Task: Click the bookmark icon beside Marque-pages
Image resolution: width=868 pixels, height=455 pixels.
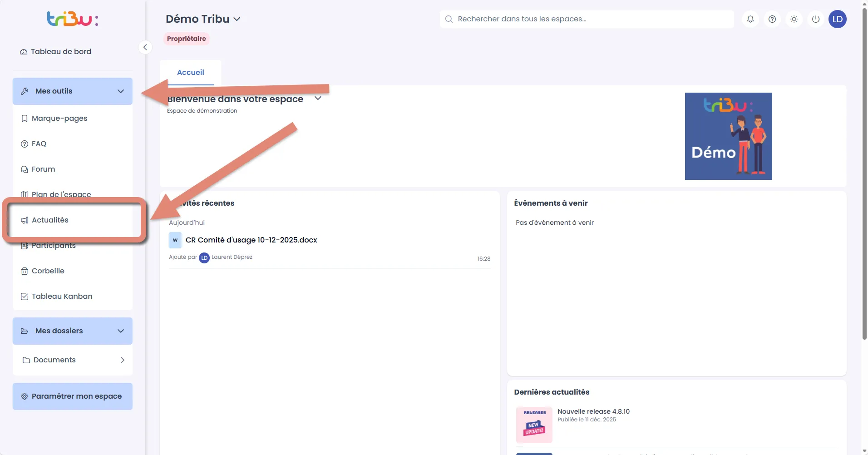Action: [x=25, y=119]
